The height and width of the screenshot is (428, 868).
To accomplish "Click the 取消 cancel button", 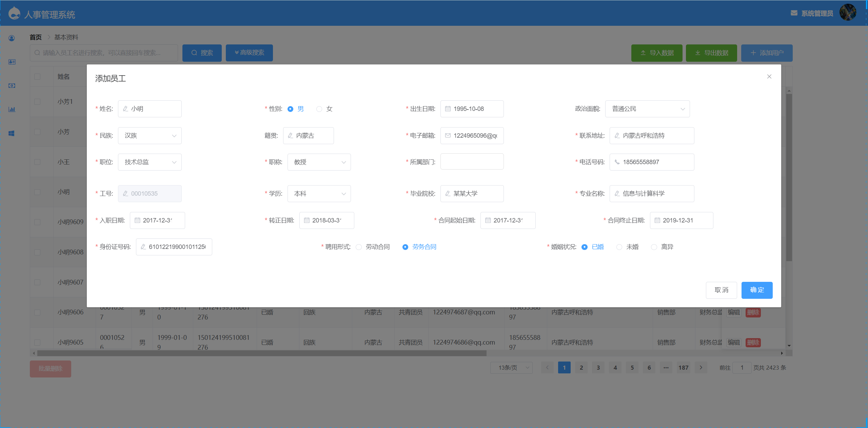I will (x=721, y=290).
